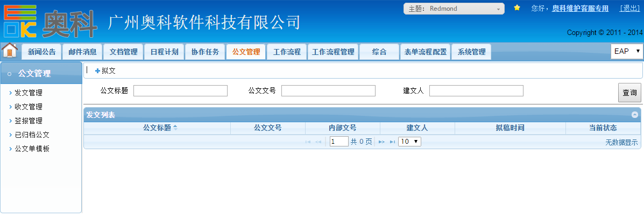Viewport: 644px width, 217px height.
Task: Jump to last page of the list
Action: pyautogui.click(x=392, y=142)
